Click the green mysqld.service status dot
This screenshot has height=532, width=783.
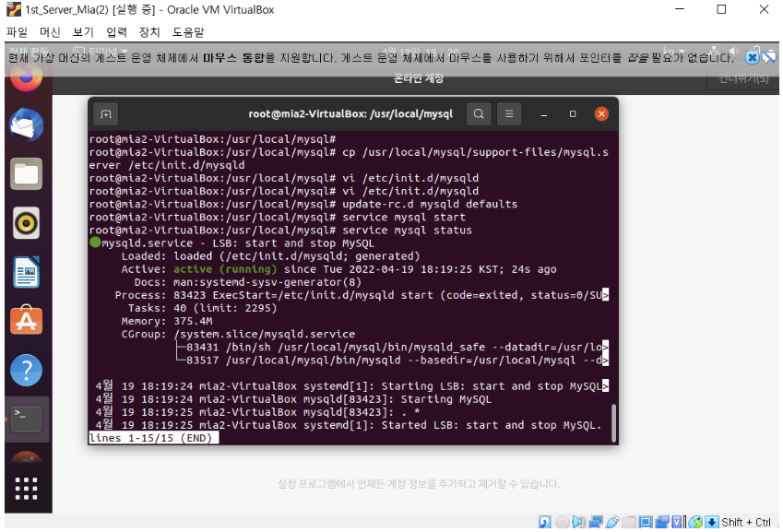tap(95, 242)
